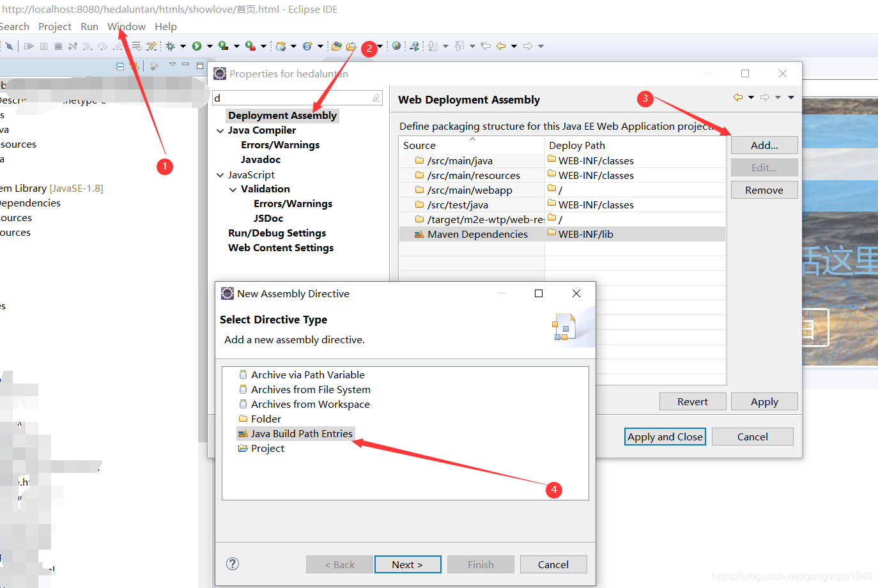Click the Add... button
Image resolution: width=878 pixels, height=588 pixels.
(764, 145)
